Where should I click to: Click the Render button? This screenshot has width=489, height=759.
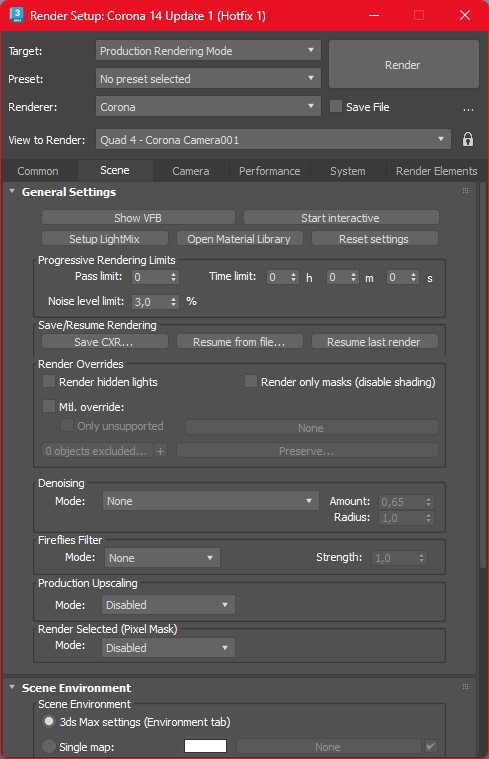(403, 64)
